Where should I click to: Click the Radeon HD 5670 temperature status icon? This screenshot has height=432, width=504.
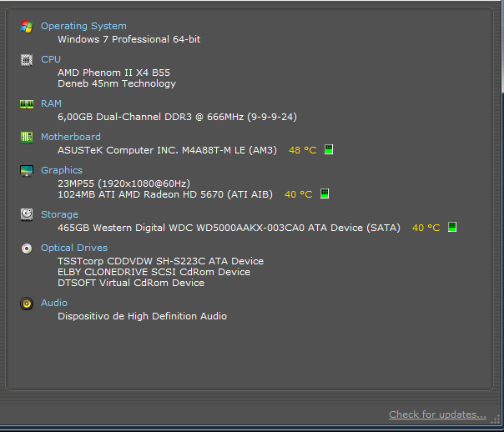(x=325, y=193)
